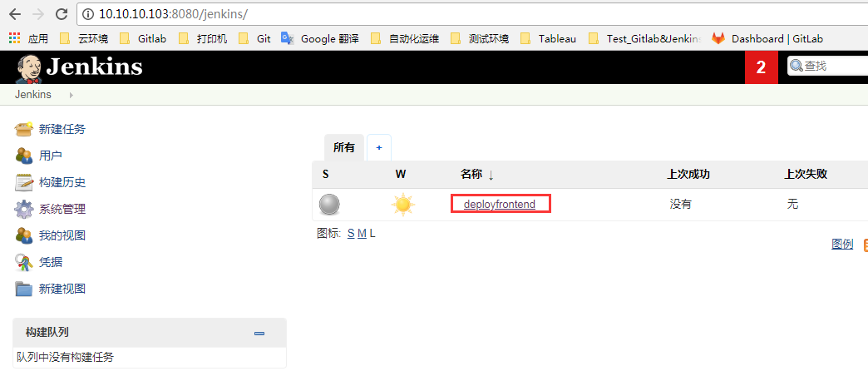Click the 查找 search field
Image resolution: width=868 pixels, height=376 pixels.
click(827, 66)
